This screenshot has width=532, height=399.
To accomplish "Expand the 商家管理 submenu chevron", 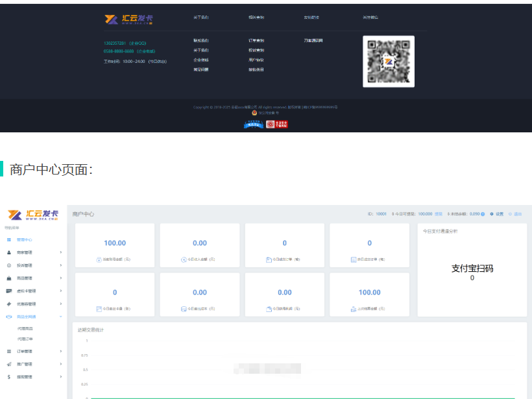I will pos(60,252).
